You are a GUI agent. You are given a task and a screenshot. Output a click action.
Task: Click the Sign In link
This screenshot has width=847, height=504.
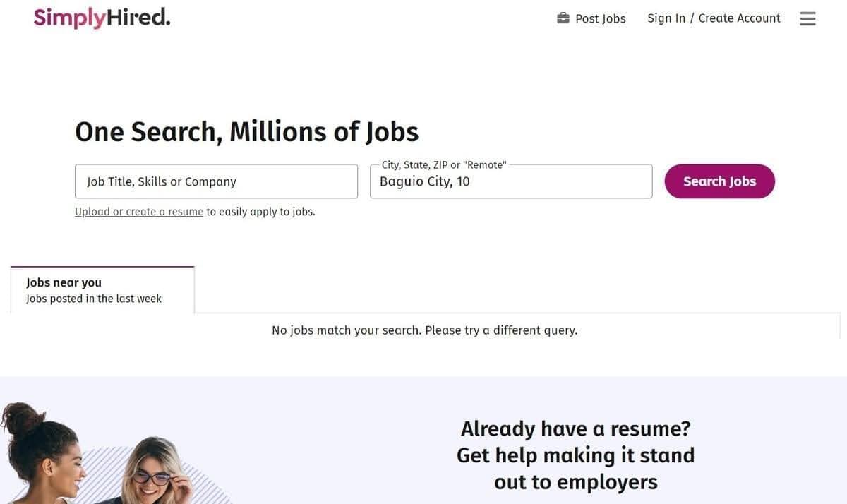[666, 18]
